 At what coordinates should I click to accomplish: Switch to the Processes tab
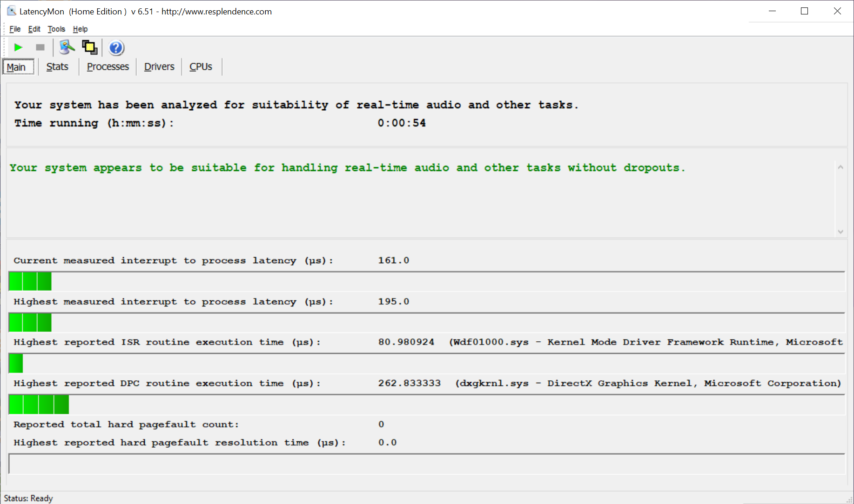click(108, 67)
